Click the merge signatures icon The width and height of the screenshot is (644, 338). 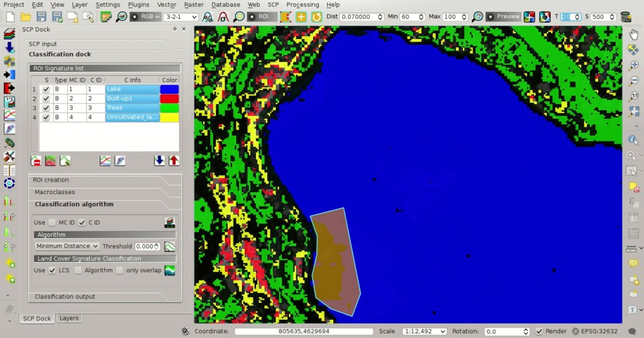tap(50, 161)
